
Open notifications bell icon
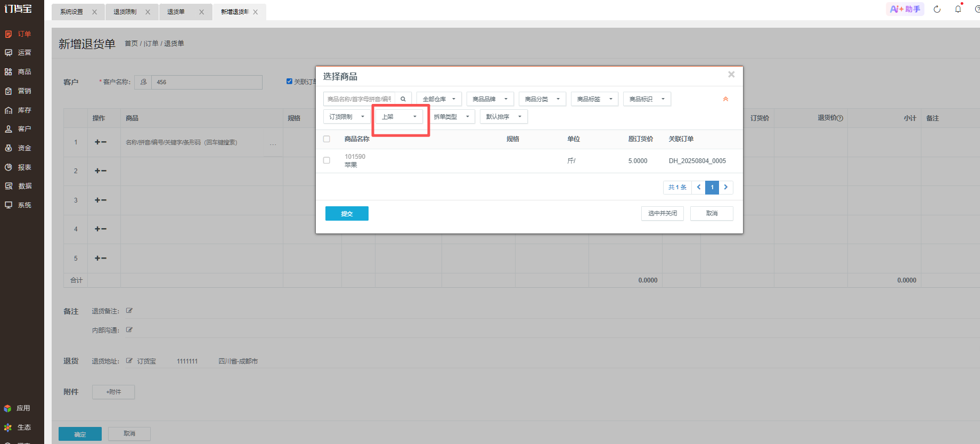[958, 9]
